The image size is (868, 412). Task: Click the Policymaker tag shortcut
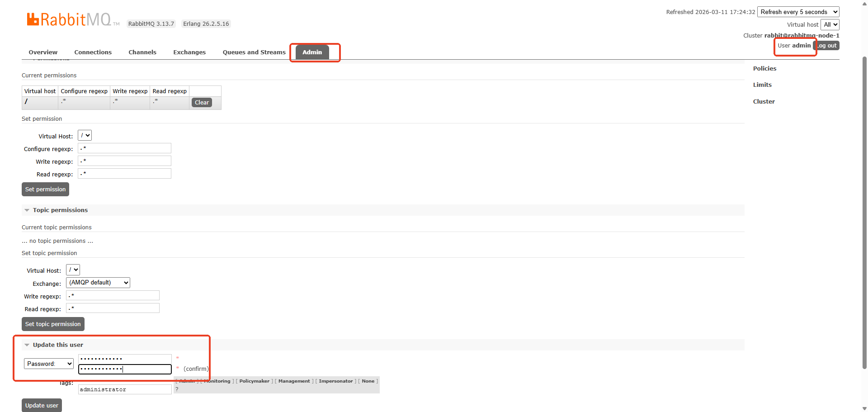pyautogui.click(x=254, y=381)
